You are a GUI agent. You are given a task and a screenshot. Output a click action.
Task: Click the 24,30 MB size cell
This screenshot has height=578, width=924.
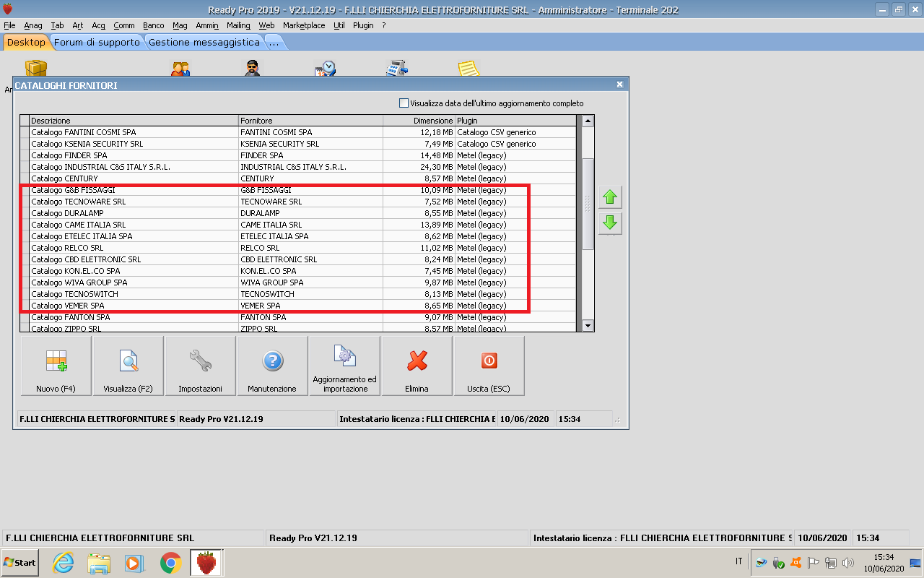point(419,167)
